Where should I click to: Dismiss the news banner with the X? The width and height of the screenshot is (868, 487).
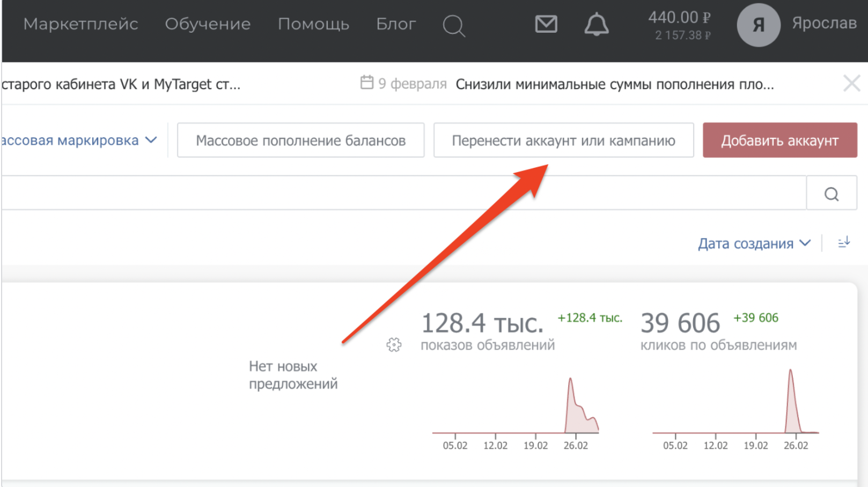(x=852, y=83)
